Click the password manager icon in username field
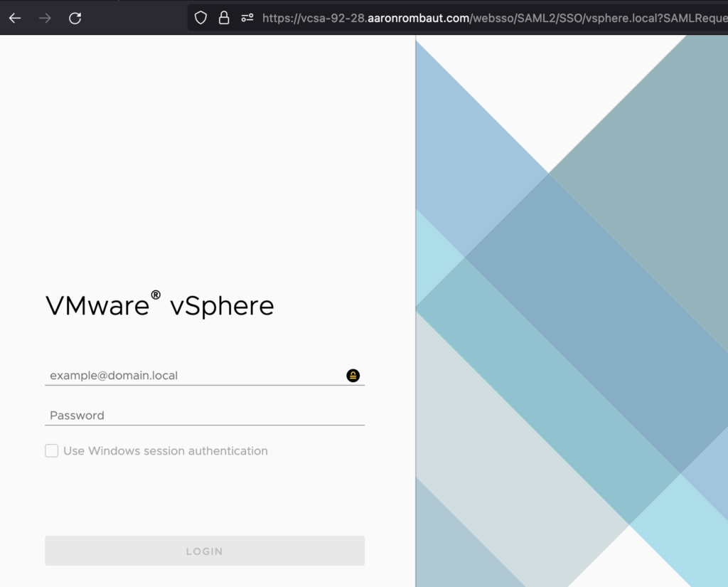The width and height of the screenshot is (728, 587). pos(353,376)
